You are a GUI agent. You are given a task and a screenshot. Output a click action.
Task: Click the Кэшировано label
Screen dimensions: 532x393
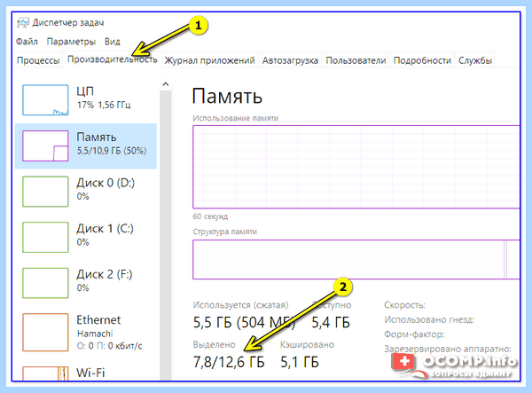click(307, 344)
